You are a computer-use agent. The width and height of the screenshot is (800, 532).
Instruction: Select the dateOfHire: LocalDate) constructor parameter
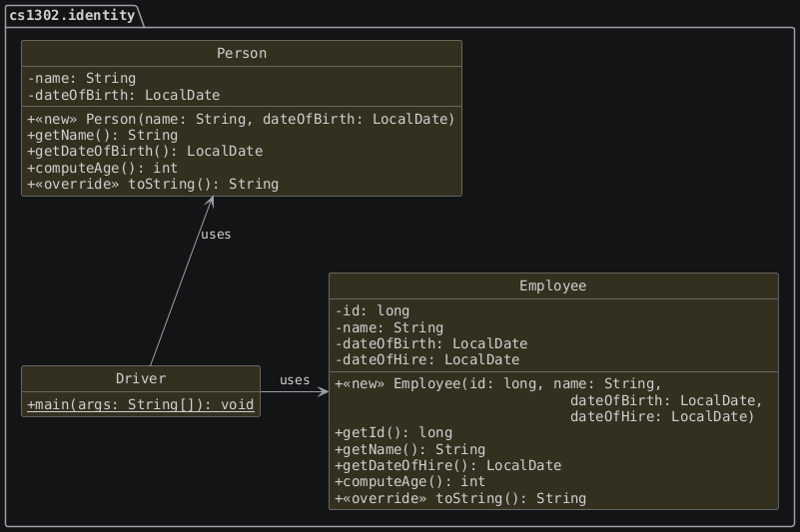pos(662,416)
